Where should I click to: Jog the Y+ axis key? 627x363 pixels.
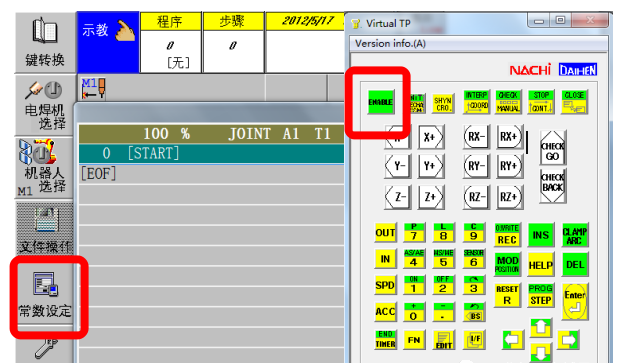pos(431,166)
